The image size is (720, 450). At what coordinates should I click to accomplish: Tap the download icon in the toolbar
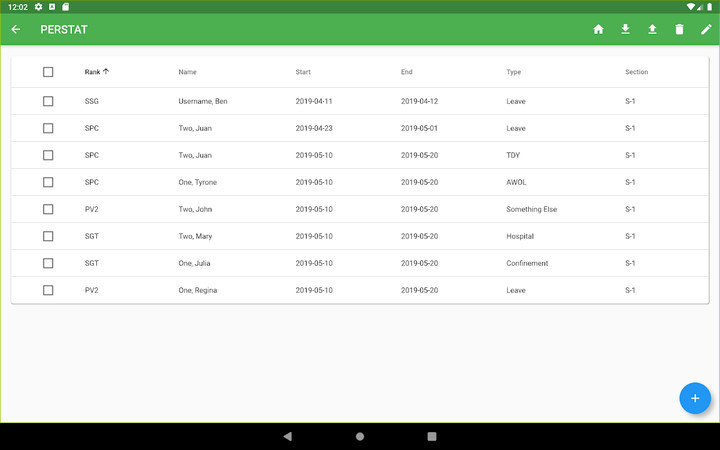(x=626, y=29)
